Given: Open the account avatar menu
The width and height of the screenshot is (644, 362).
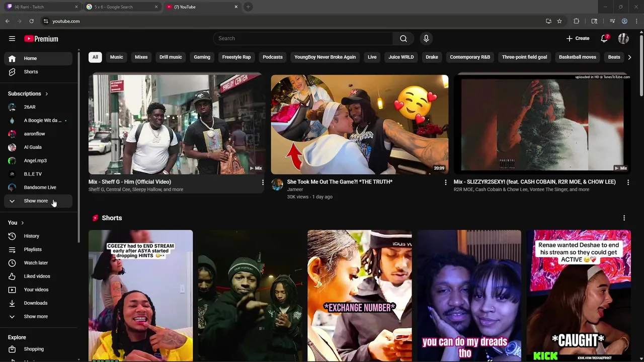Looking at the screenshot, I should coord(623,39).
